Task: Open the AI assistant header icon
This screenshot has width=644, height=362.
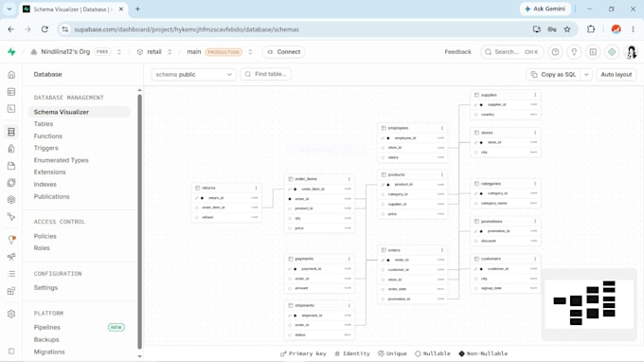Action: [x=612, y=52]
